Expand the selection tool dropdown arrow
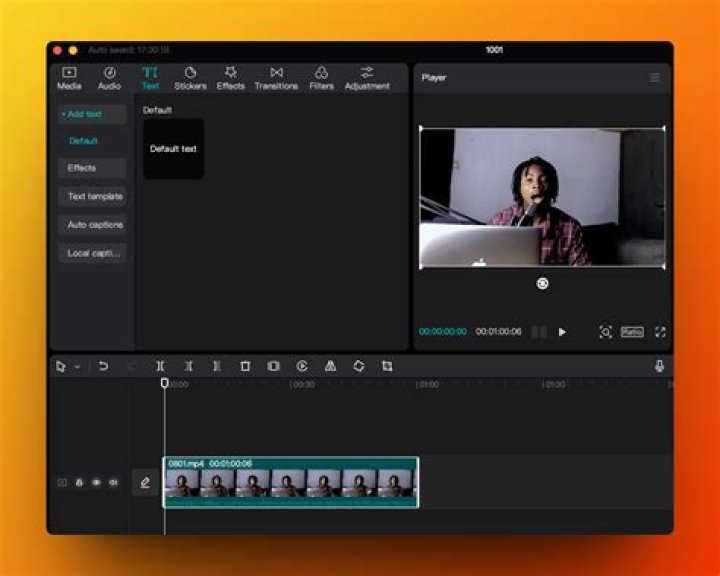Screen dimensions: 720x576 pos(77,367)
